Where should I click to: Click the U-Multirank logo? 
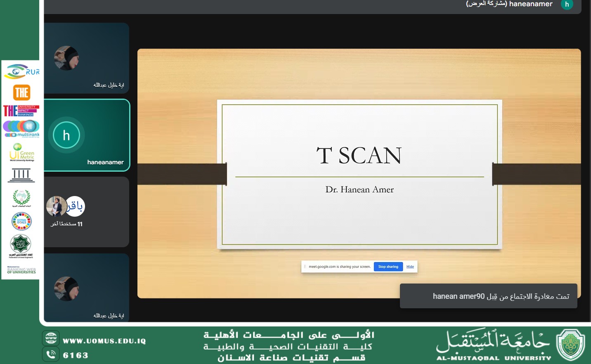click(21, 128)
